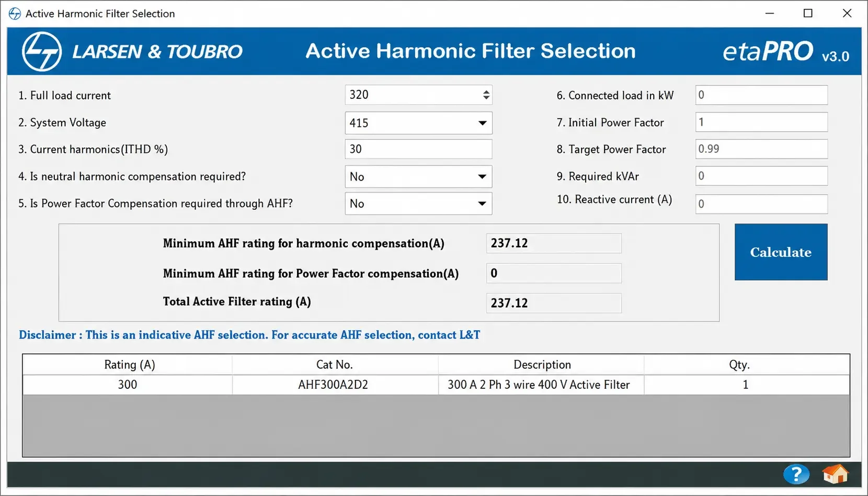868x496 pixels.
Task: Click the Rating (A) column header
Action: tap(128, 365)
